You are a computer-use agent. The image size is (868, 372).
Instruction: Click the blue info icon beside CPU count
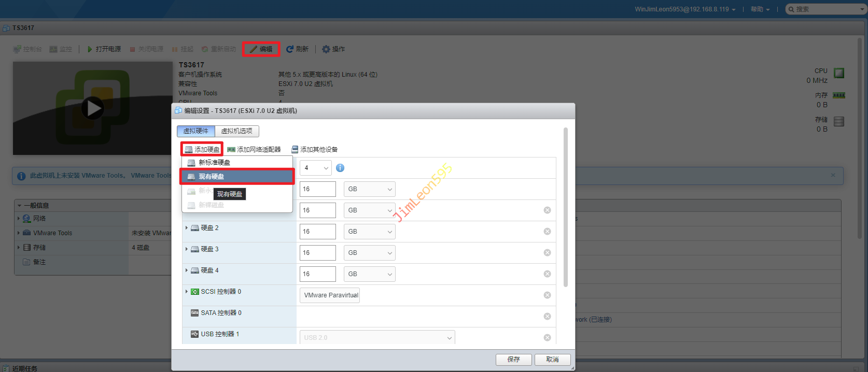(340, 168)
